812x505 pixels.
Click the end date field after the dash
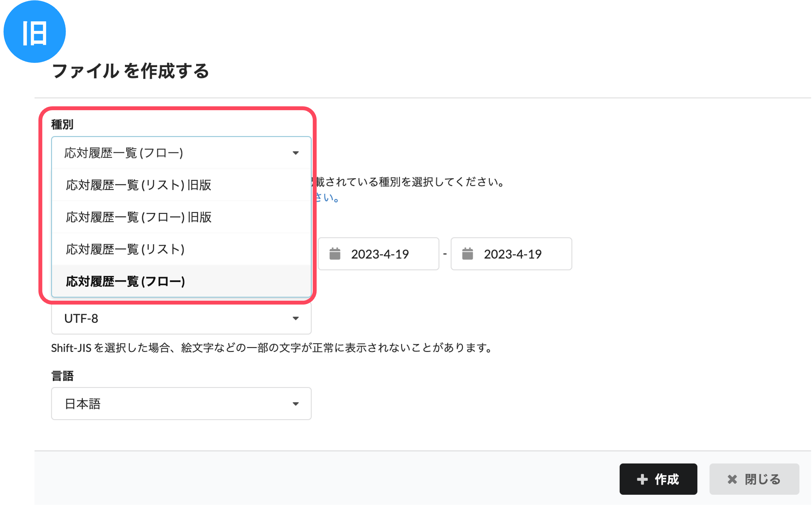pyautogui.click(x=511, y=254)
